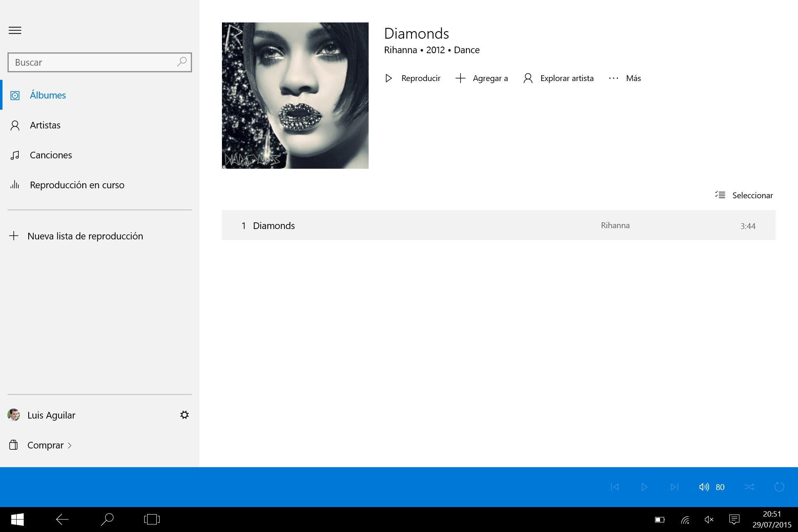Open settings gear next to Luis Aguilar
798x532 pixels.
click(x=185, y=415)
